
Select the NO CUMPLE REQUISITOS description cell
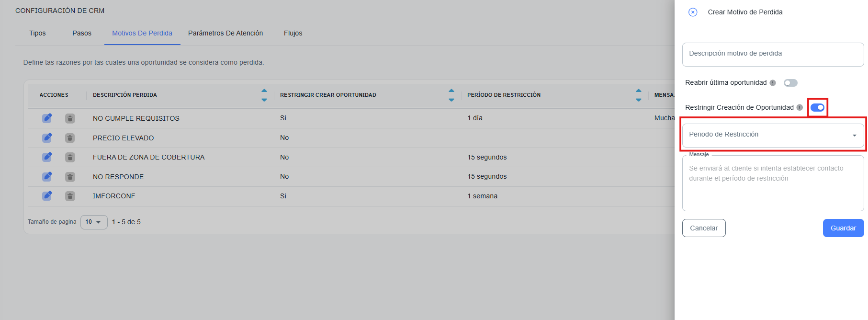point(136,118)
